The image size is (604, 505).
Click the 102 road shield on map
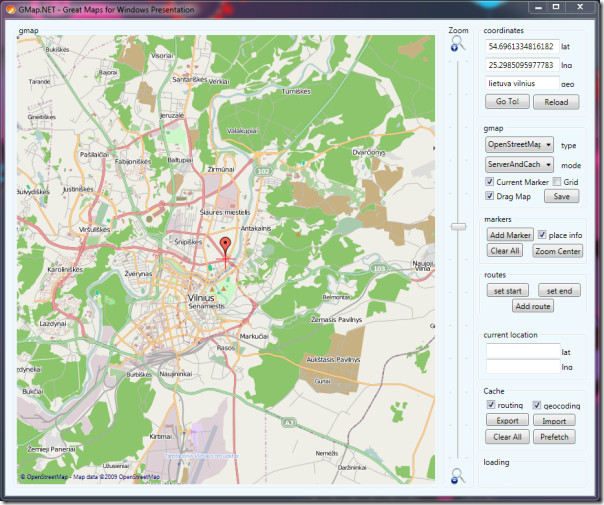263,171
